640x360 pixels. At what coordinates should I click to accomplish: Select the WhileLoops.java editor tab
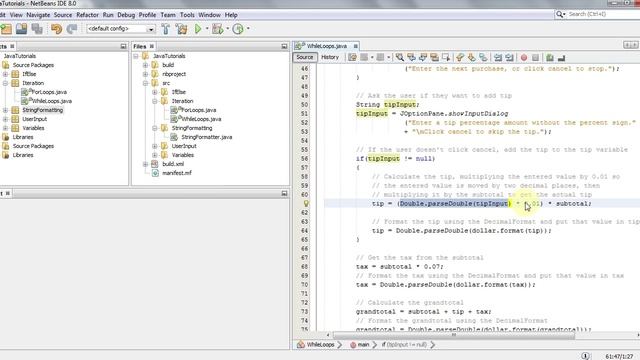[x=327, y=46]
